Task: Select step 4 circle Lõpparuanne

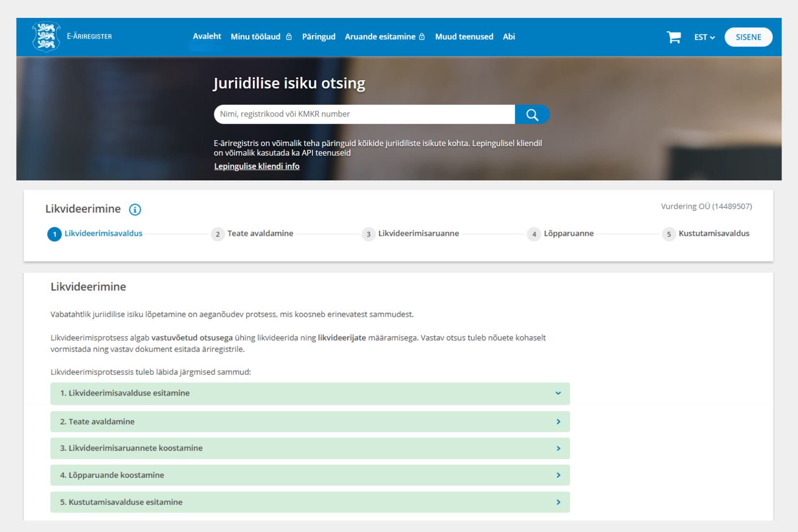Action: coord(534,234)
